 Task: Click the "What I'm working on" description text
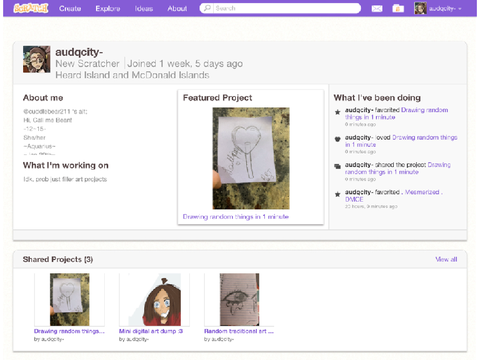[65, 179]
